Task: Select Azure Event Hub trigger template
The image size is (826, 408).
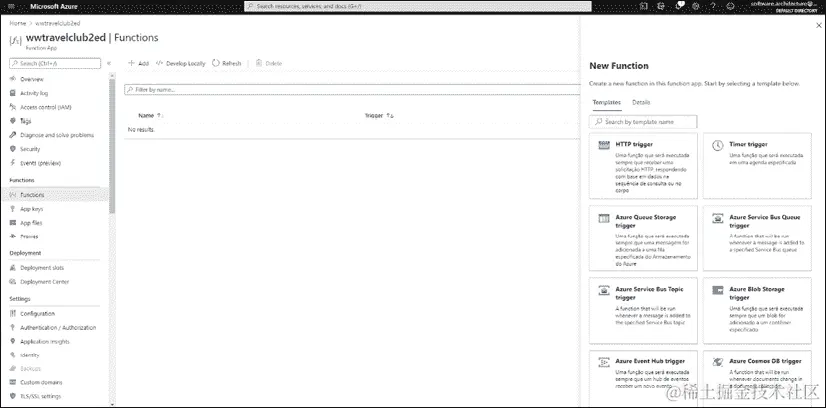Action: (x=643, y=378)
